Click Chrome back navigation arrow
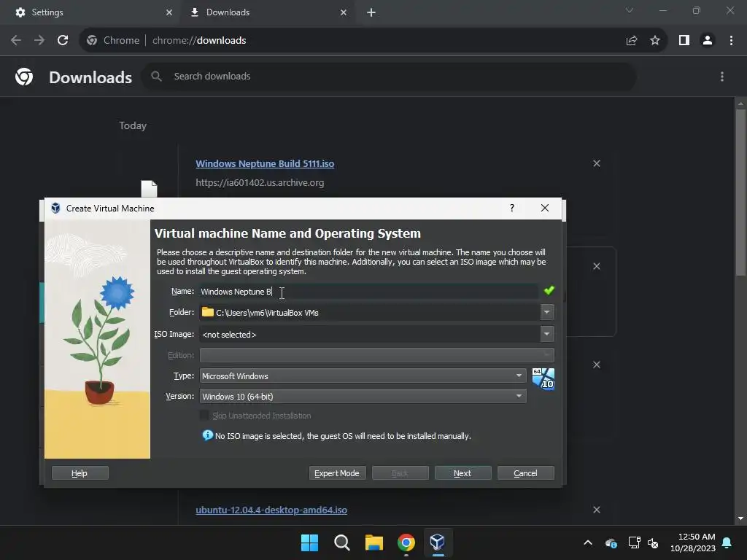The height and width of the screenshot is (560, 747). pyautogui.click(x=16, y=41)
